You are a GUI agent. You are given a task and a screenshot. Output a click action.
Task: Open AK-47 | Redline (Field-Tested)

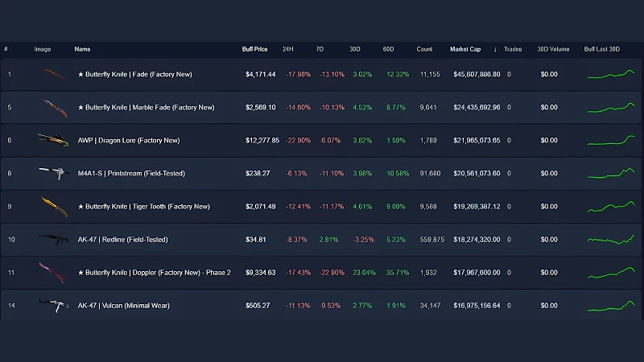pos(123,240)
